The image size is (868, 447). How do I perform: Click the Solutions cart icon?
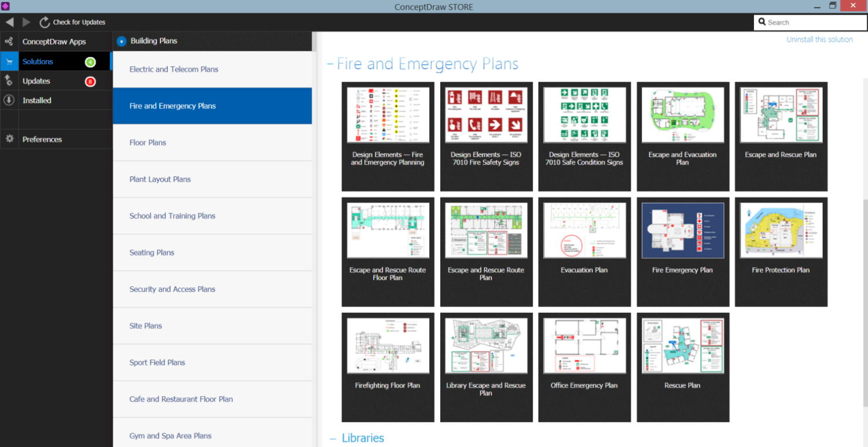[x=9, y=61]
